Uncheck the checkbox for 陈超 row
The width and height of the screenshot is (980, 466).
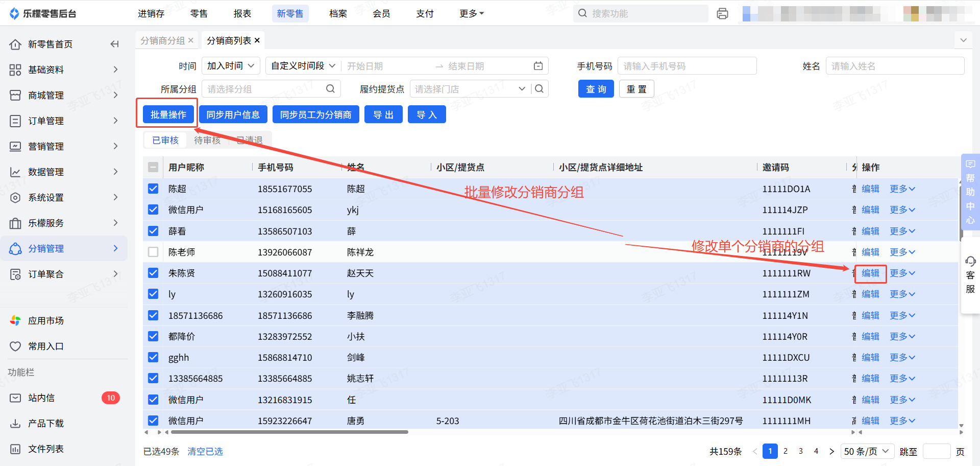pyautogui.click(x=153, y=189)
